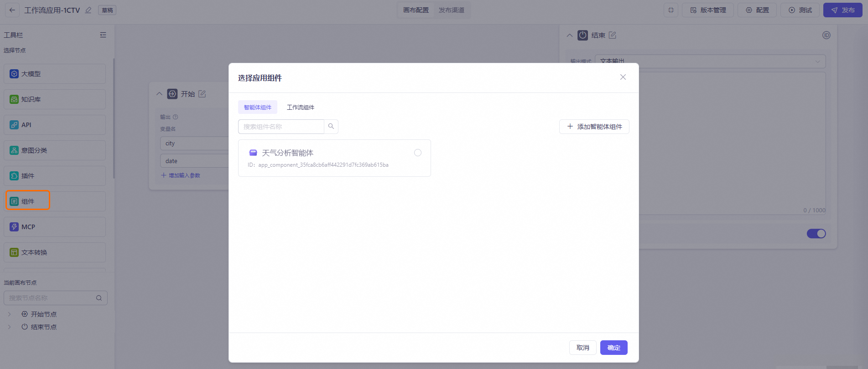Viewport: 868px width, 369px height.
Task: Click the 测试 button
Action: [800, 10]
